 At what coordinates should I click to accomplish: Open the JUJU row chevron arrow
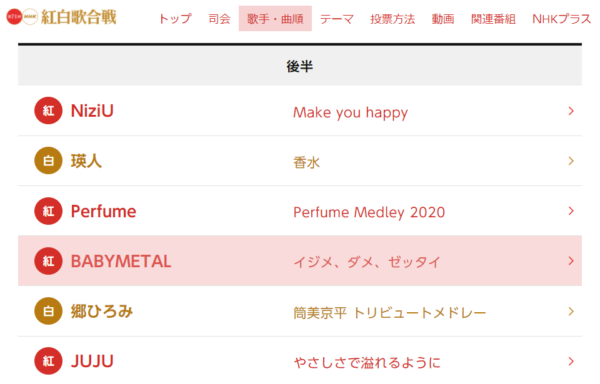[571, 361]
